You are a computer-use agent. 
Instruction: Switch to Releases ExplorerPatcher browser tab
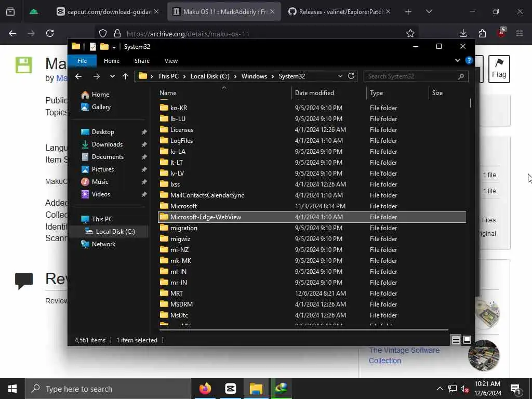(x=340, y=11)
